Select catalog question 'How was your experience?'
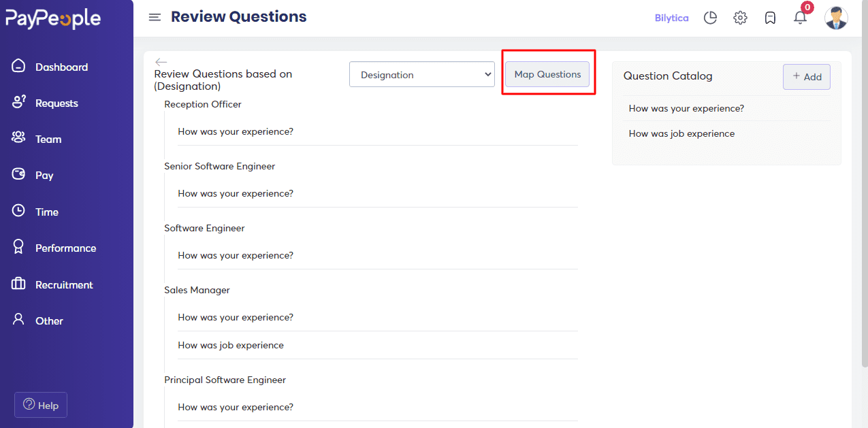The image size is (868, 428). [x=686, y=108]
